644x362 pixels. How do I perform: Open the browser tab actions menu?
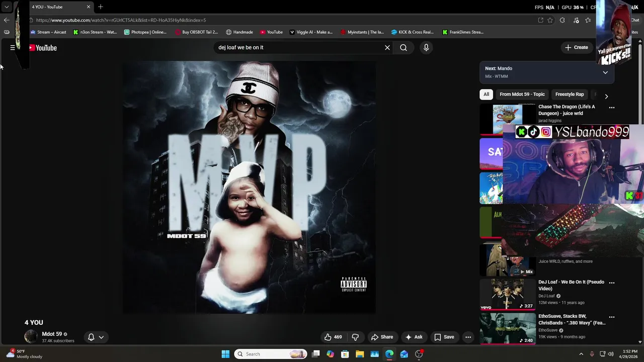click(7, 7)
